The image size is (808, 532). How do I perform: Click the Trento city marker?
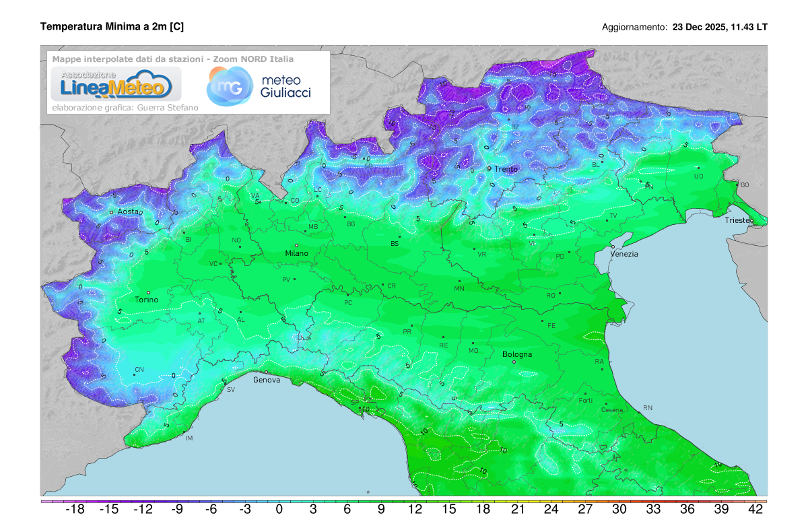(490, 168)
